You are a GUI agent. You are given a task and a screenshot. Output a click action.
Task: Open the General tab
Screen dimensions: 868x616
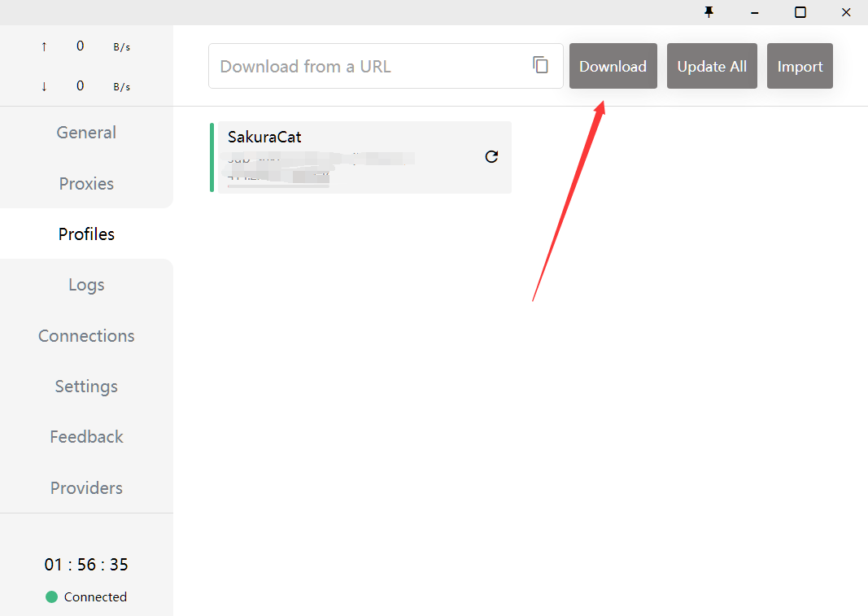(86, 133)
